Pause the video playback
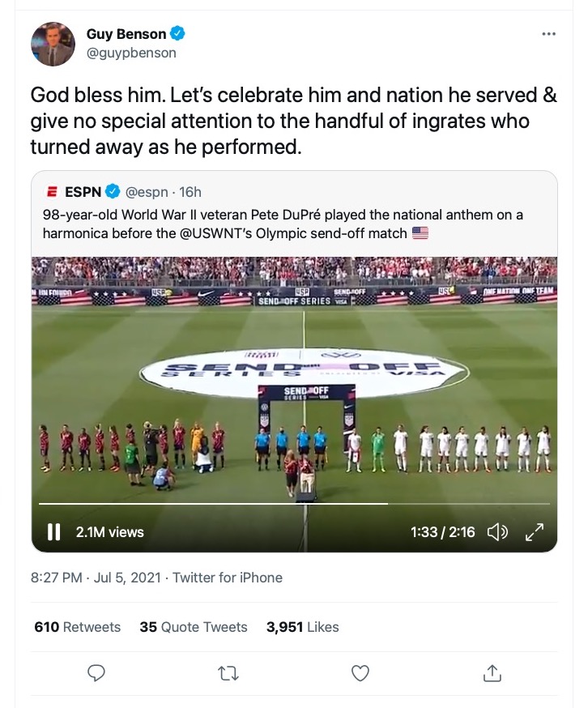 (x=54, y=532)
